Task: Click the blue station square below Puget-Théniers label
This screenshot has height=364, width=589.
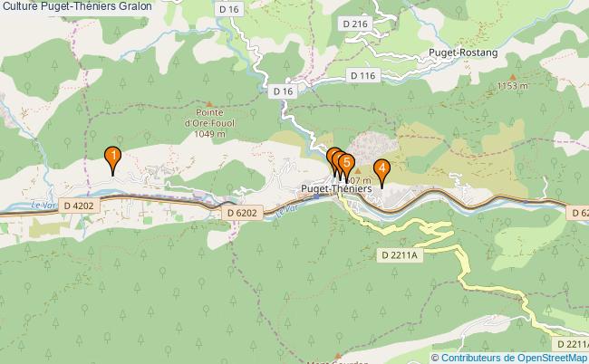Action: pos(316,196)
